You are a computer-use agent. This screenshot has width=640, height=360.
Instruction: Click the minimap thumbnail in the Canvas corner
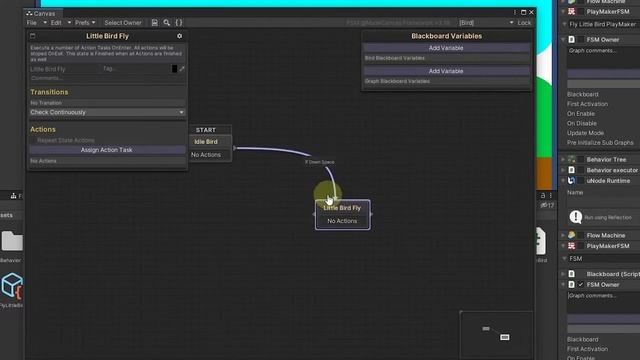pos(496,335)
